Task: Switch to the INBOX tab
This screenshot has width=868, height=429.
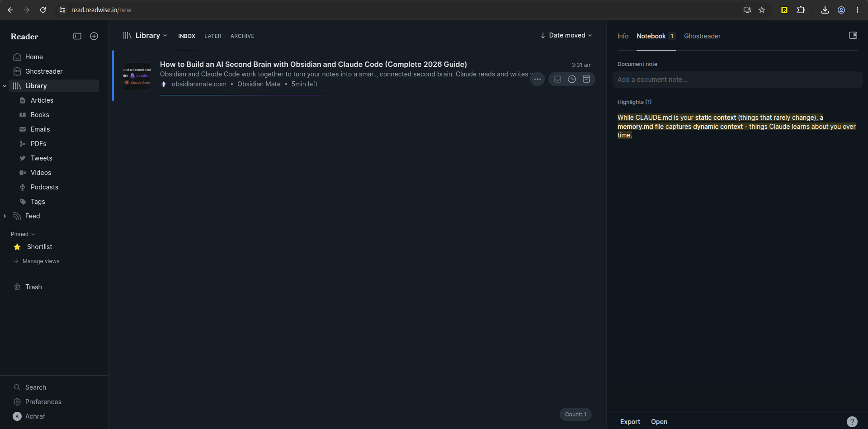Action: click(x=187, y=36)
